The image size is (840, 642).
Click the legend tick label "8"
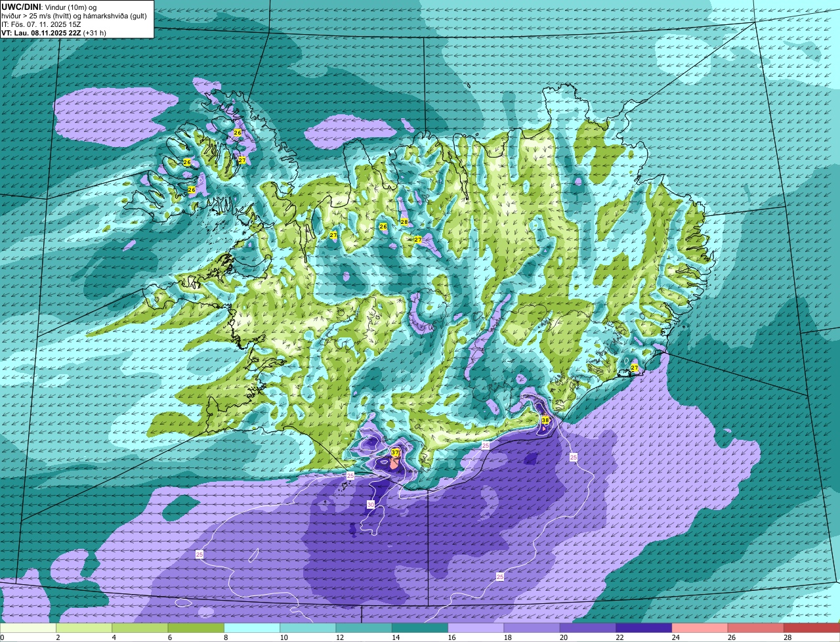pos(226,637)
